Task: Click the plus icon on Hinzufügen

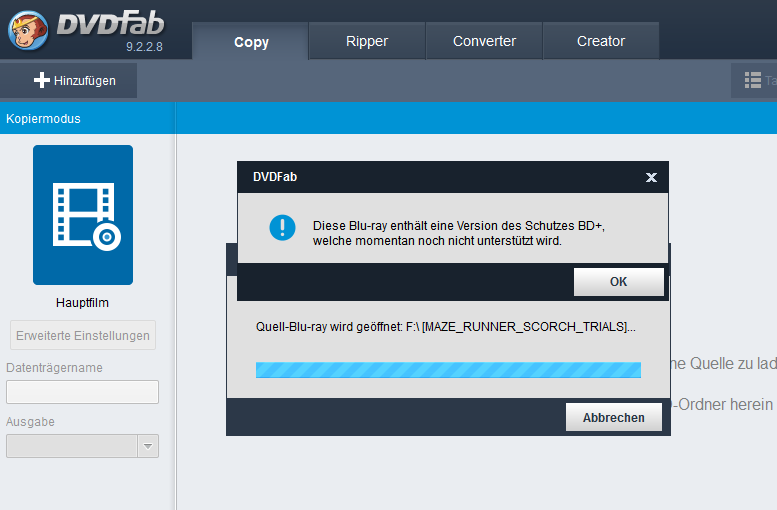Action: tap(42, 80)
